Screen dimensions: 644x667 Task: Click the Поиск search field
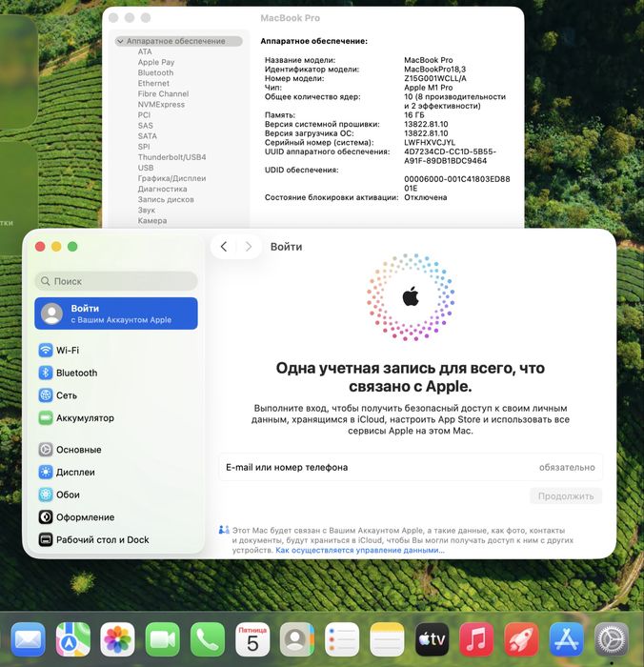(x=115, y=281)
